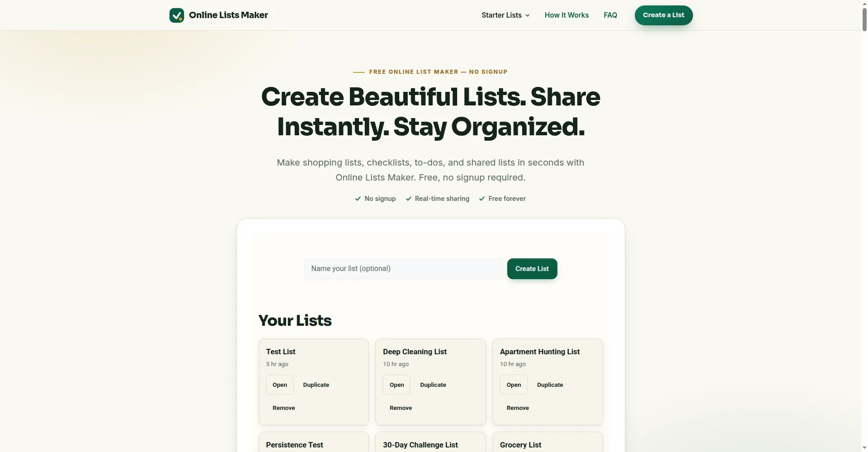
Task: Select the Persistence Test card title
Action: pyautogui.click(x=295, y=445)
